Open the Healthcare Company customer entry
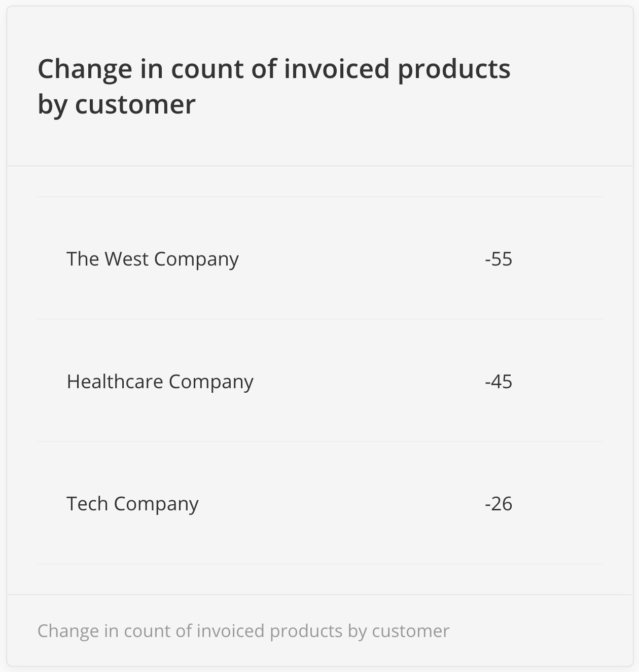Image resolution: width=639 pixels, height=672 pixels. (160, 382)
